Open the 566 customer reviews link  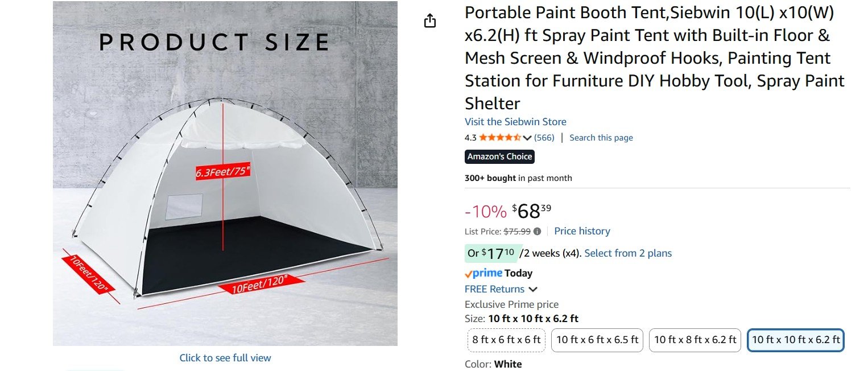[544, 138]
